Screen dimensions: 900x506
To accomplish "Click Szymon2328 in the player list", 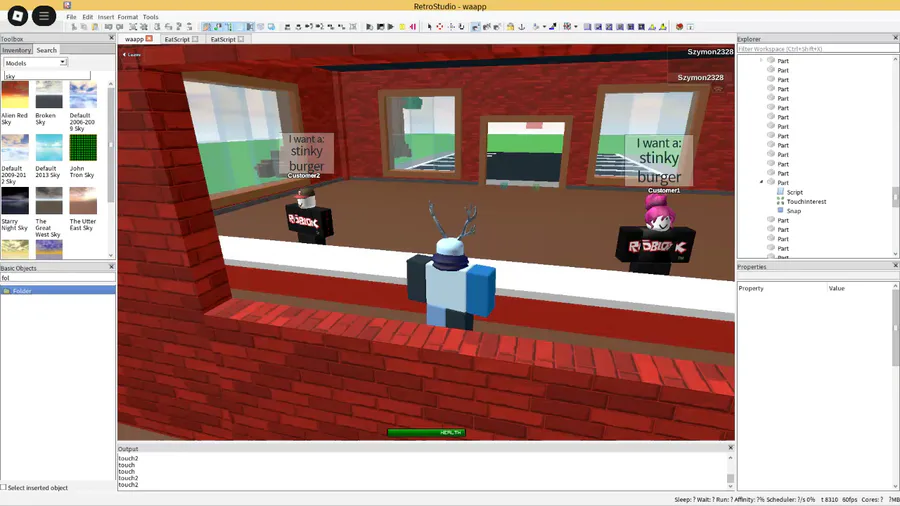I will click(700, 77).
